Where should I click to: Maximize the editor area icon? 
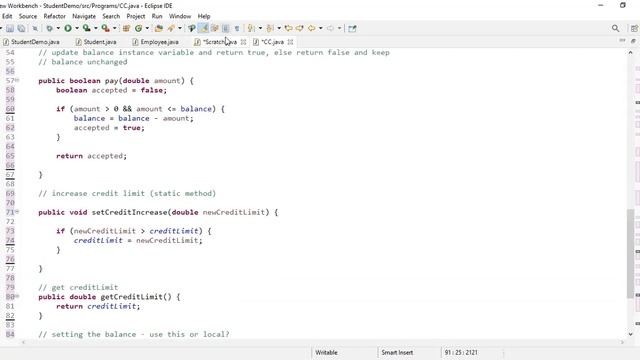[x=633, y=41]
